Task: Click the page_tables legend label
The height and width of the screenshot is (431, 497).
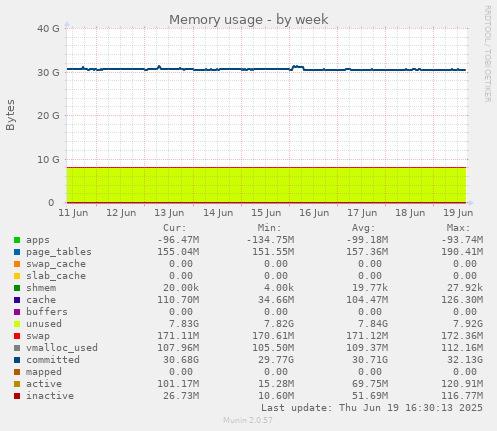Action: (x=59, y=252)
